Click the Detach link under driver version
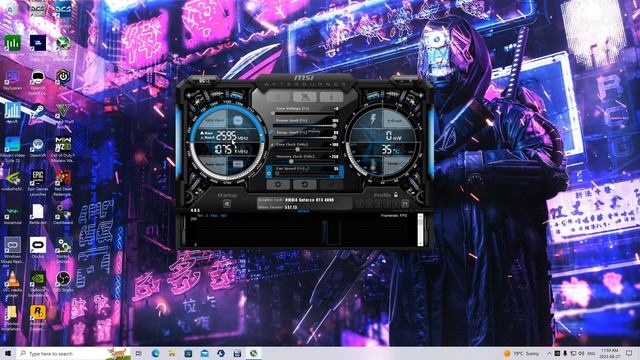The image size is (640, 360). click(x=304, y=211)
